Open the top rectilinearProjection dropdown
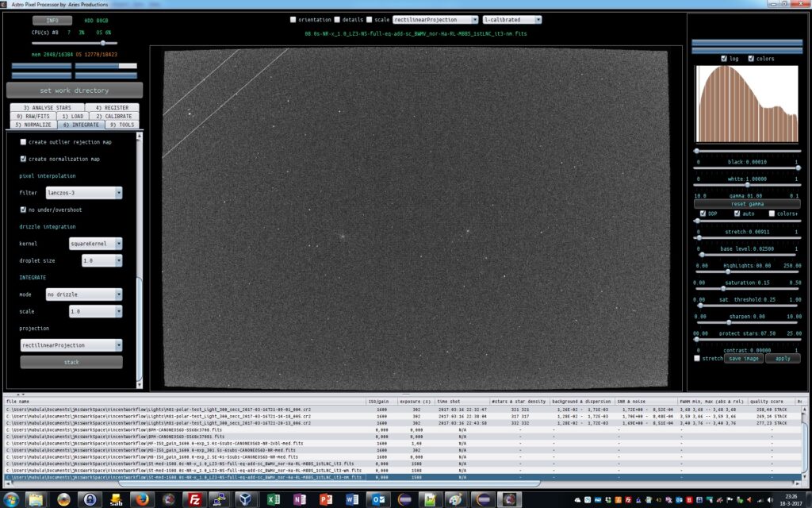The image size is (812, 508). click(435, 20)
